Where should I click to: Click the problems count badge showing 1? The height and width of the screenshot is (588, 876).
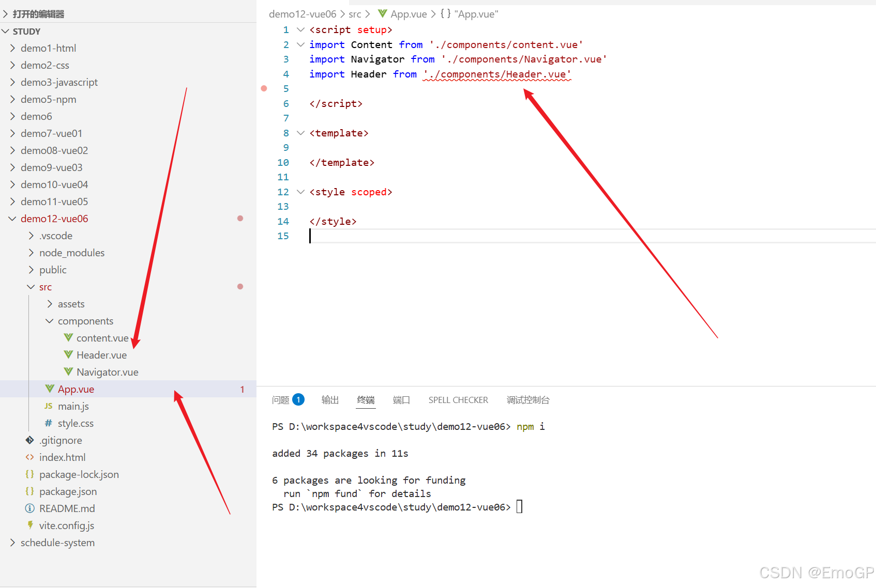click(298, 399)
